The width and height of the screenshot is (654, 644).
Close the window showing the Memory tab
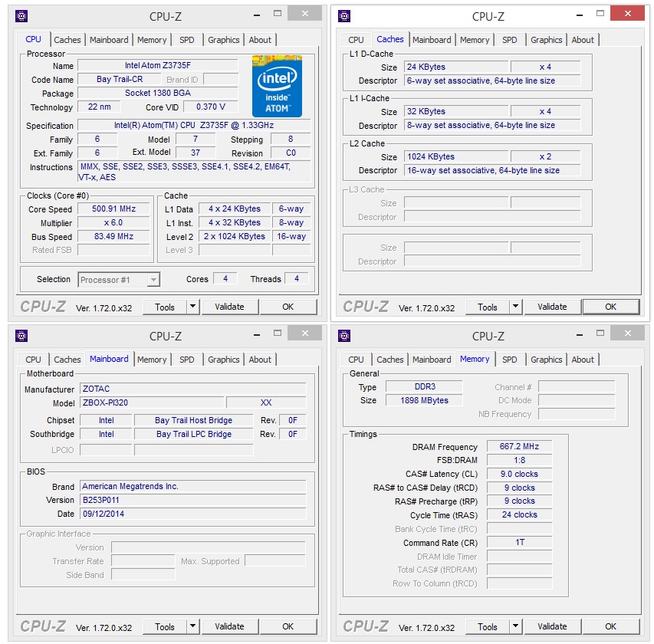click(x=629, y=333)
